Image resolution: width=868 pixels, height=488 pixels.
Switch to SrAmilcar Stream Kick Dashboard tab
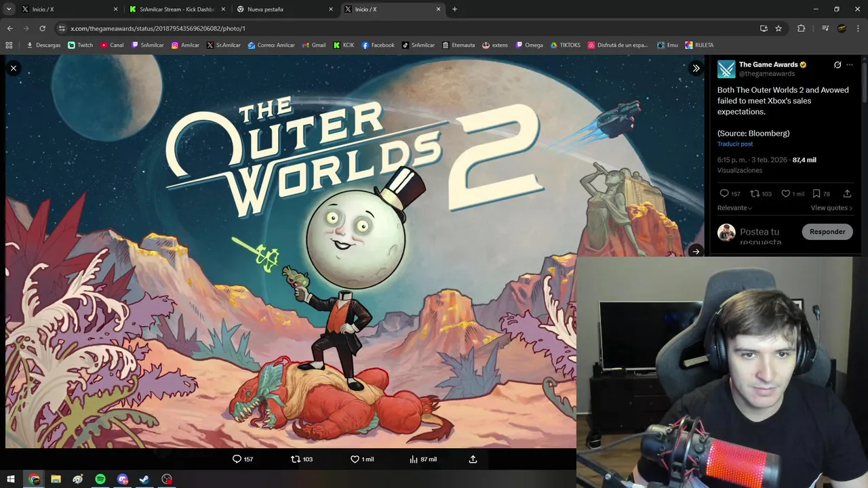(x=176, y=9)
